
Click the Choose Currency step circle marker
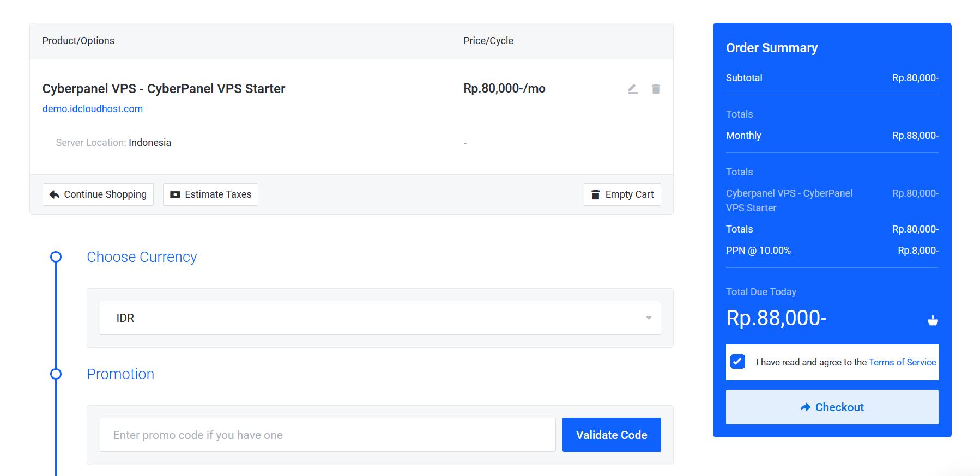(x=56, y=257)
